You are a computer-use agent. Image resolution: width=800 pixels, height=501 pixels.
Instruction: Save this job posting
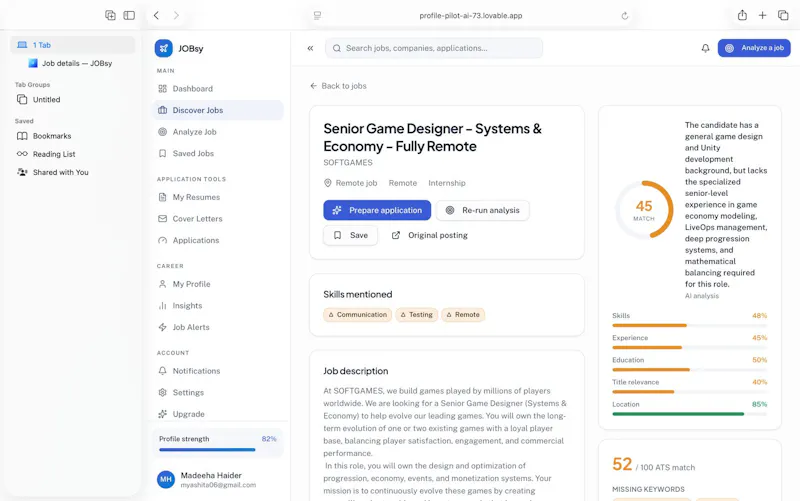coord(350,235)
